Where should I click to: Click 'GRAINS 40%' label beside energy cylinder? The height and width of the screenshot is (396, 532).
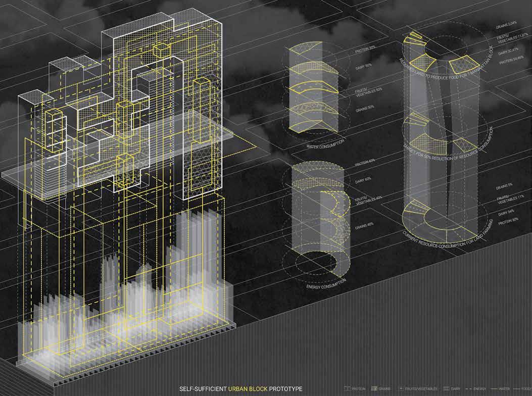click(364, 226)
